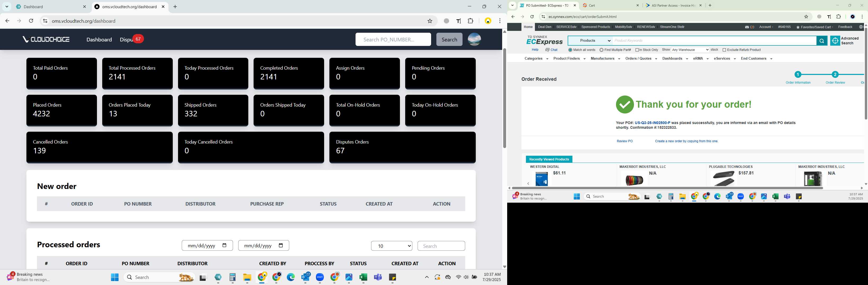Open Extensions puzzle icon in the dashboard browser
Viewport: 868px width, 285px height.
pyautogui.click(x=471, y=21)
